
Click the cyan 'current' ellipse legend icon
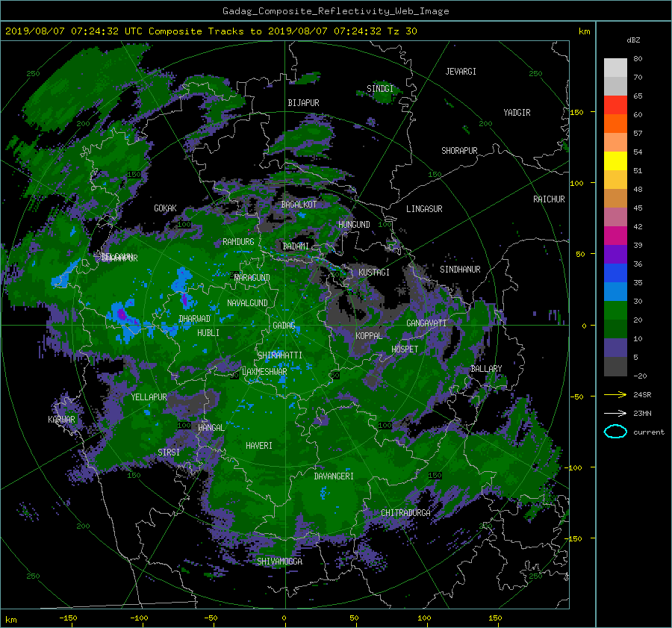coord(615,432)
